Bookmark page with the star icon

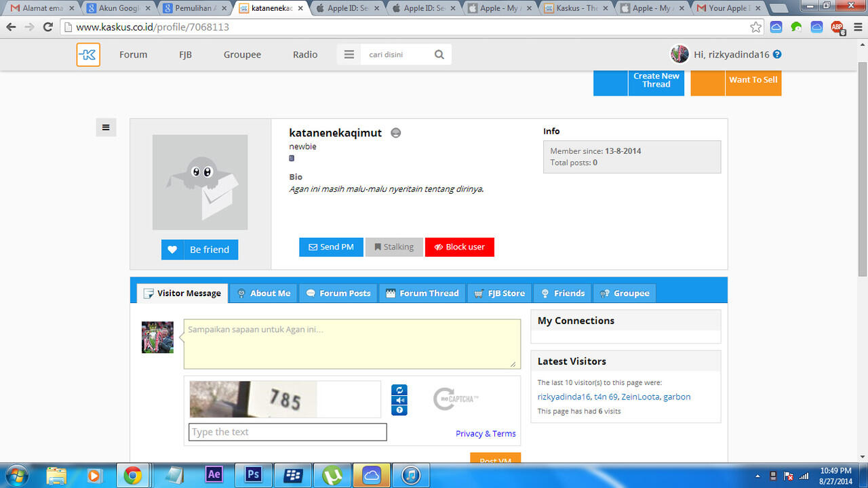[755, 27]
